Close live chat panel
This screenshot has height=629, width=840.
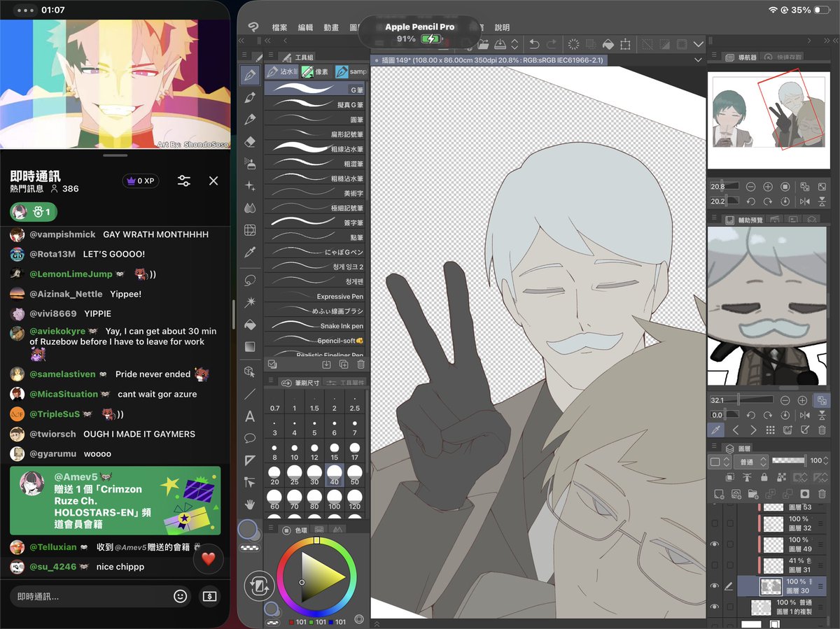point(213,181)
